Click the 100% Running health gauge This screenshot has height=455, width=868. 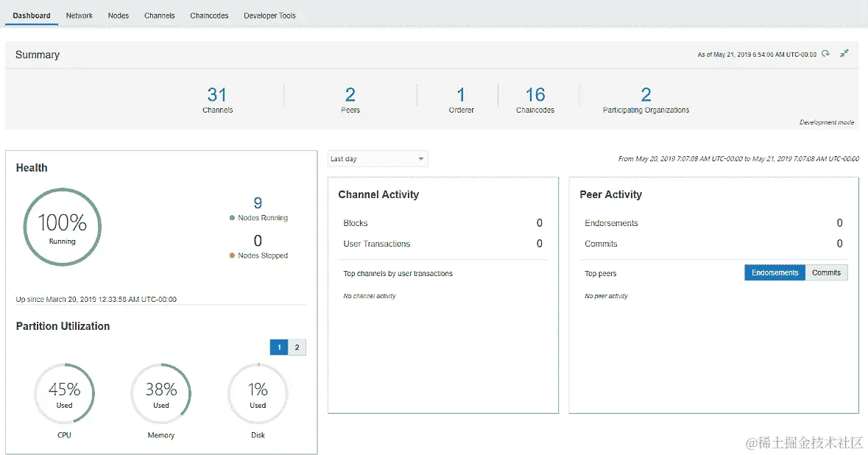[62, 227]
